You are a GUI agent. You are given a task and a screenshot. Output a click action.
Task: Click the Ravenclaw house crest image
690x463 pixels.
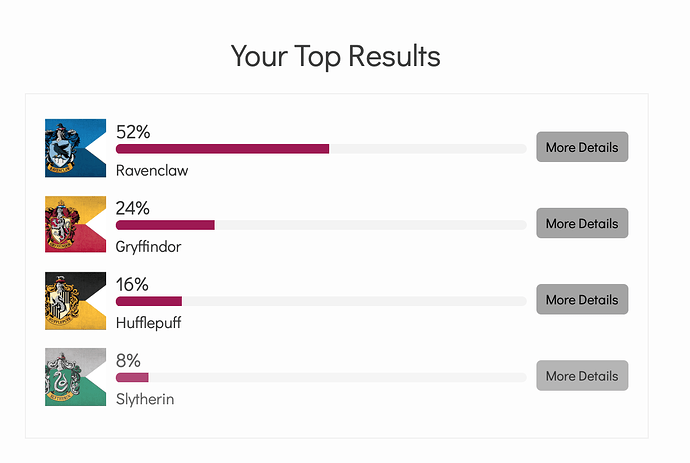pos(75,148)
